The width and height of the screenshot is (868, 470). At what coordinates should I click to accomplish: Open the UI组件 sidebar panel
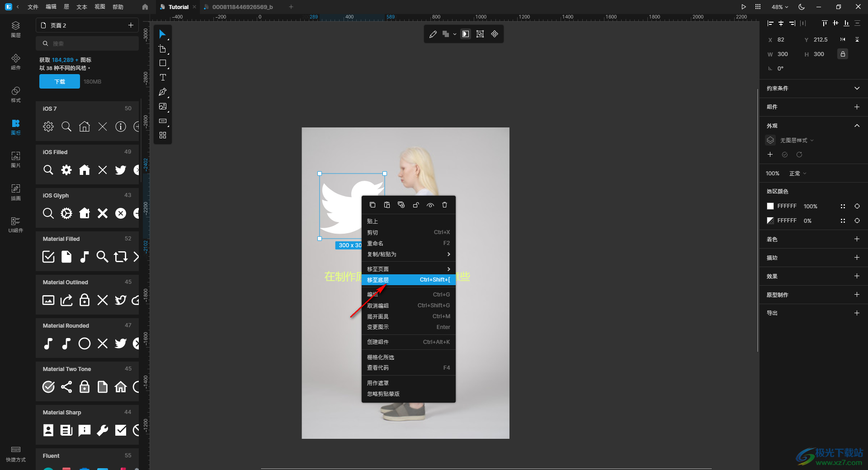(16, 225)
